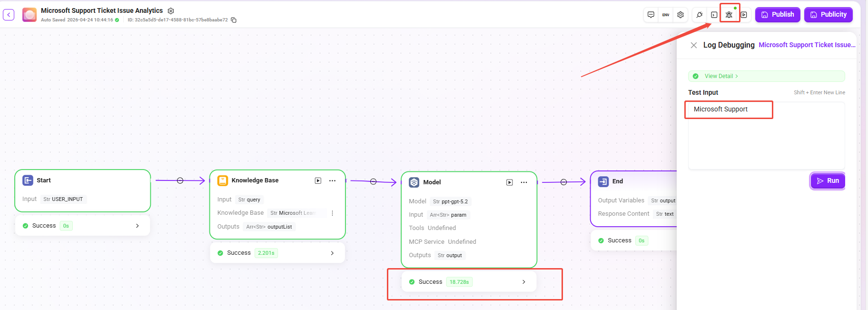This screenshot has height=310, width=868.
Task: Select the End node title
Action: click(618, 181)
